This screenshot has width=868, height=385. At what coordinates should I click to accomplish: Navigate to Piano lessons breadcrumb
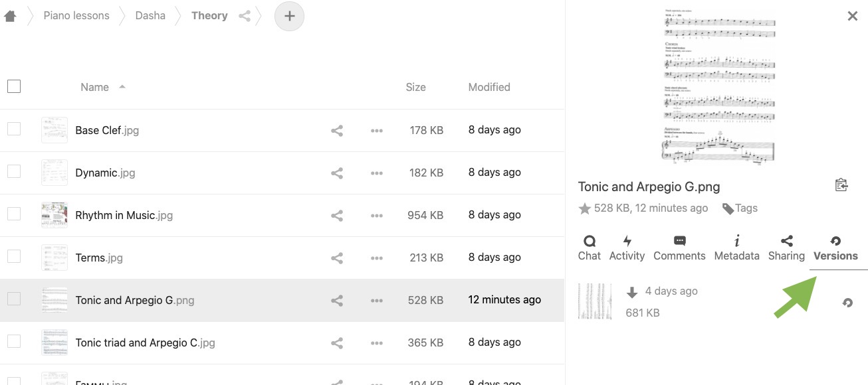click(x=76, y=16)
